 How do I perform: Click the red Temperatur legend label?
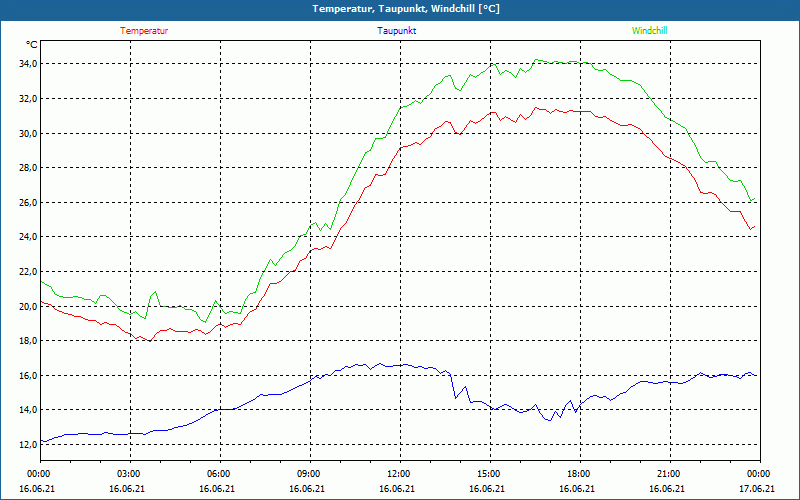[144, 31]
